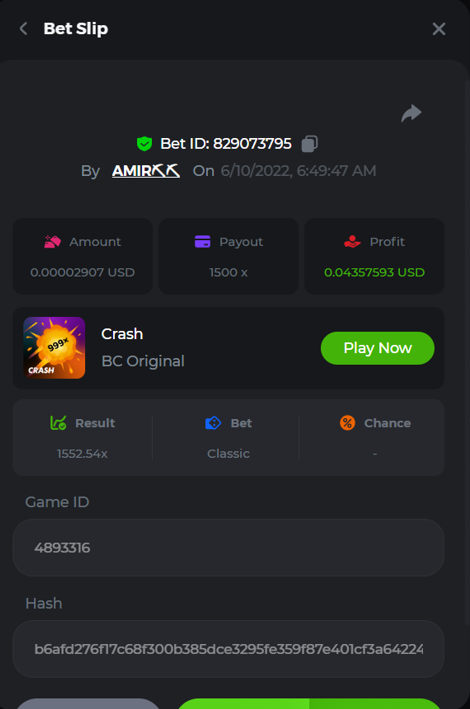
Task: Click the green button at the bottom
Action: tap(310, 704)
